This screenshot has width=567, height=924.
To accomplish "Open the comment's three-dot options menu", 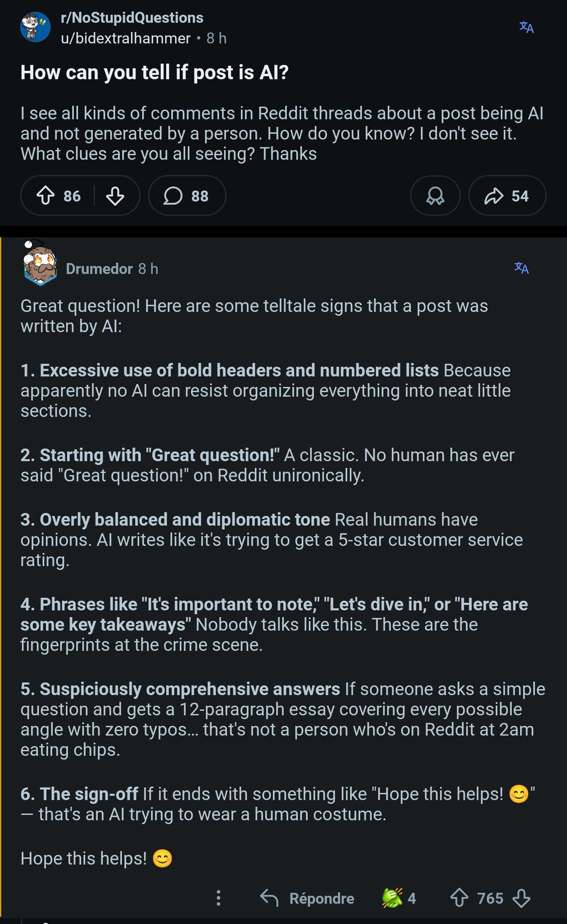I will pos(218,898).
